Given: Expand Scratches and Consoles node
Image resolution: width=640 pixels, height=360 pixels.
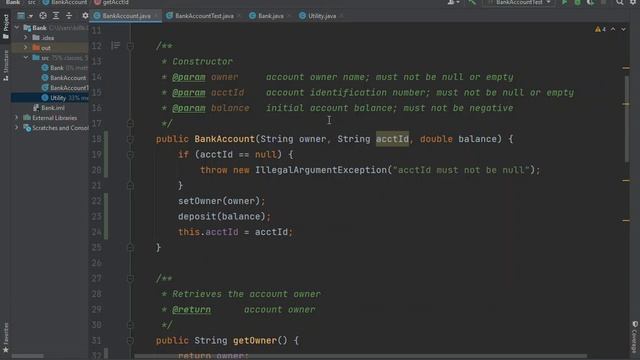Looking at the screenshot, I should point(17,128).
